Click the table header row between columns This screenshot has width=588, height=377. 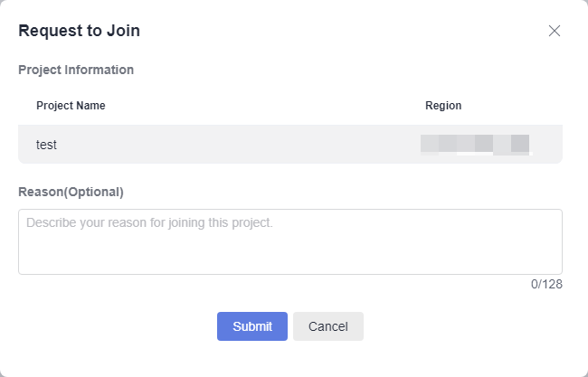point(262,106)
